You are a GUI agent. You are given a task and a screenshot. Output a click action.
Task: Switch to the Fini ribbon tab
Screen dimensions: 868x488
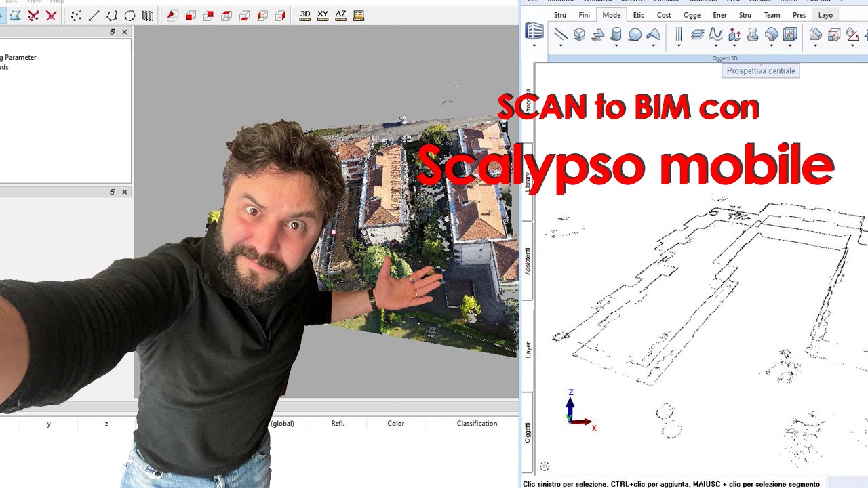(585, 15)
